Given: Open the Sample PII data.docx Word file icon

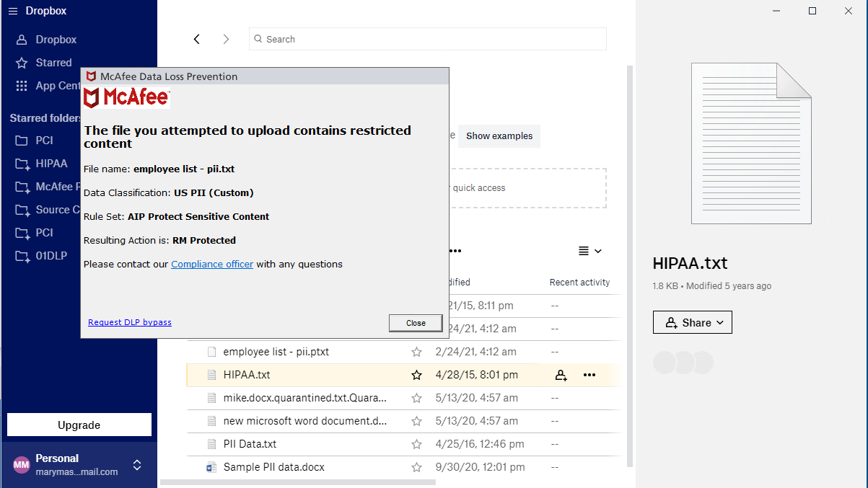Looking at the screenshot, I should (x=211, y=467).
